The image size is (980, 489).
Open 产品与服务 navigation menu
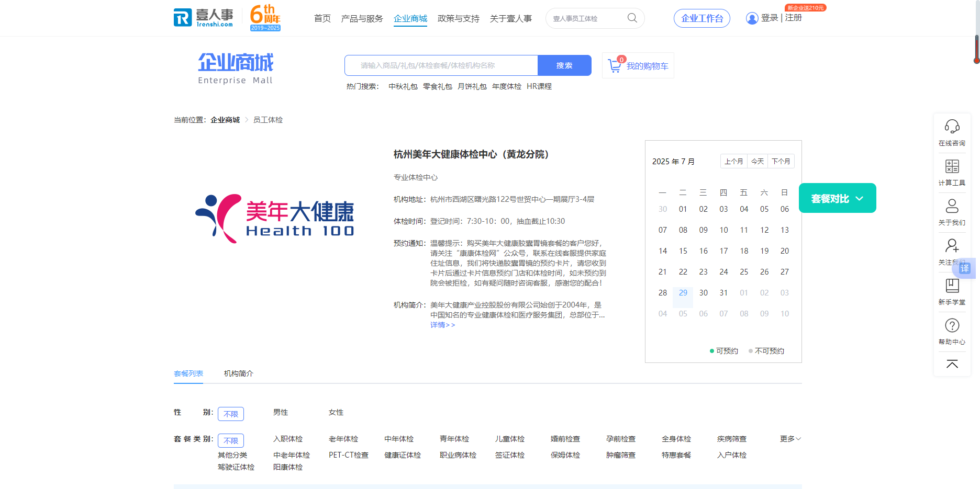tap(362, 18)
